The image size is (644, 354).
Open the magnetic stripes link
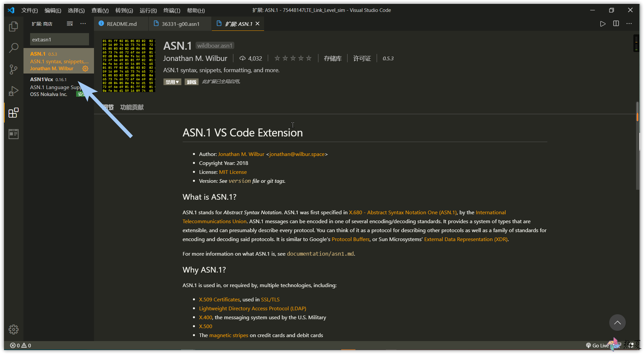(229, 335)
